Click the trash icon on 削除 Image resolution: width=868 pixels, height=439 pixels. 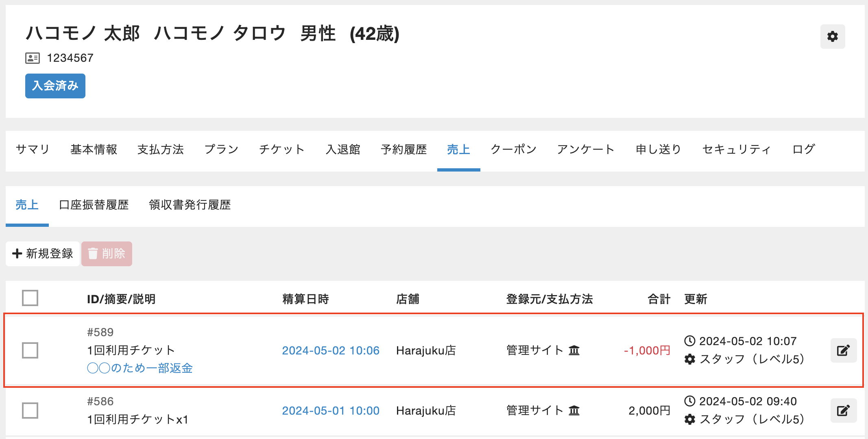coord(93,254)
